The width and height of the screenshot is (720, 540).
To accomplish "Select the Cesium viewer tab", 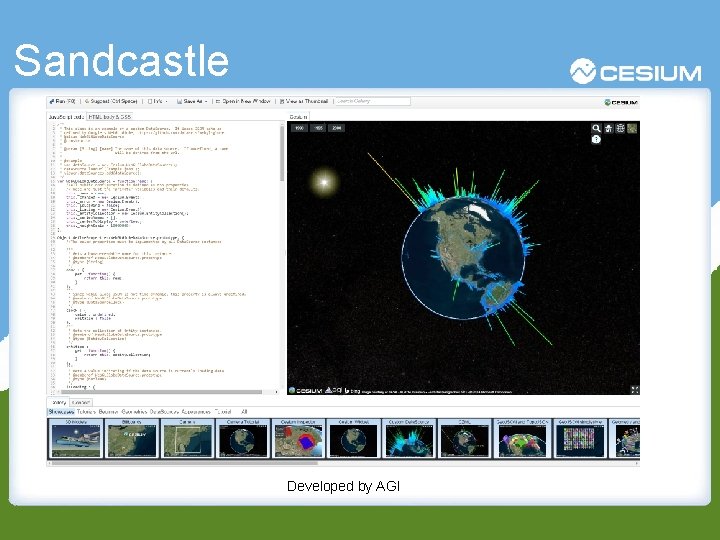I will click(x=298, y=117).
